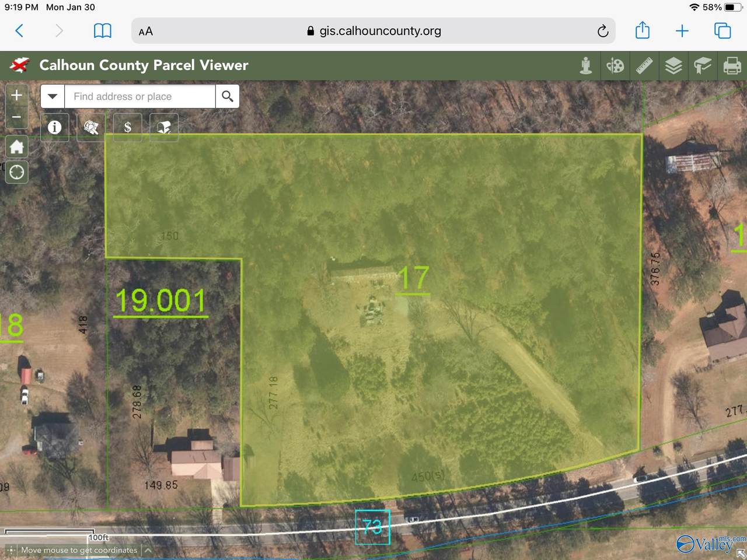The width and height of the screenshot is (747, 560).
Task: Open the Layer List widget
Action: 673,66
